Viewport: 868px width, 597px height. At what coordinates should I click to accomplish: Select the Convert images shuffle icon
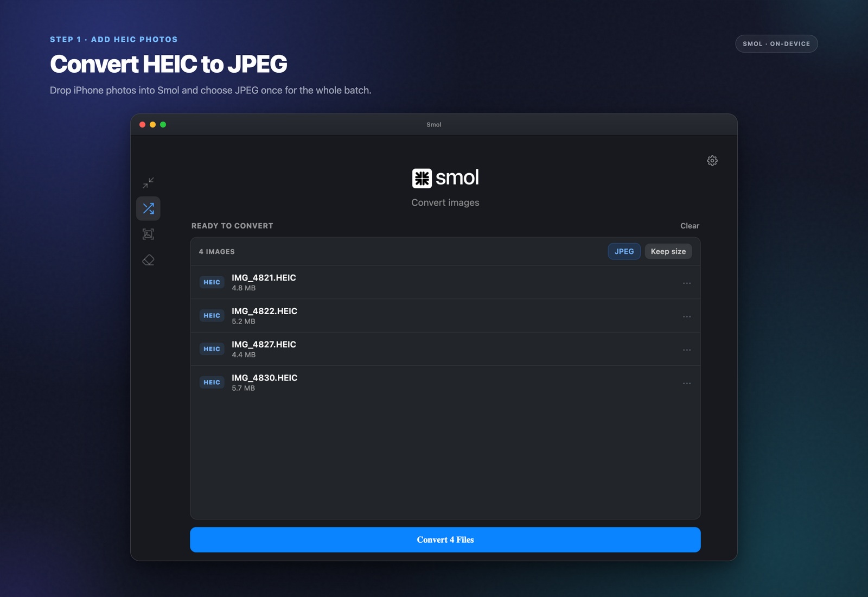pyautogui.click(x=148, y=208)
